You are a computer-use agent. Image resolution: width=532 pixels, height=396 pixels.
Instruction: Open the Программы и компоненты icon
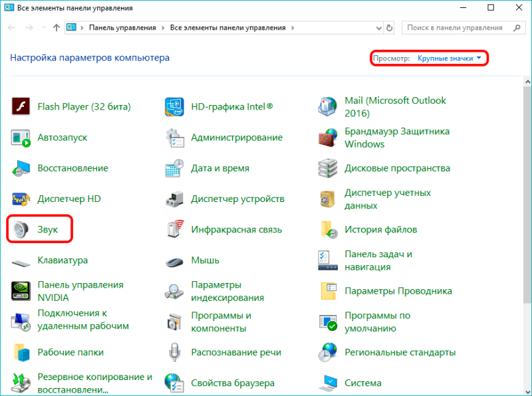tap(175, 322)
